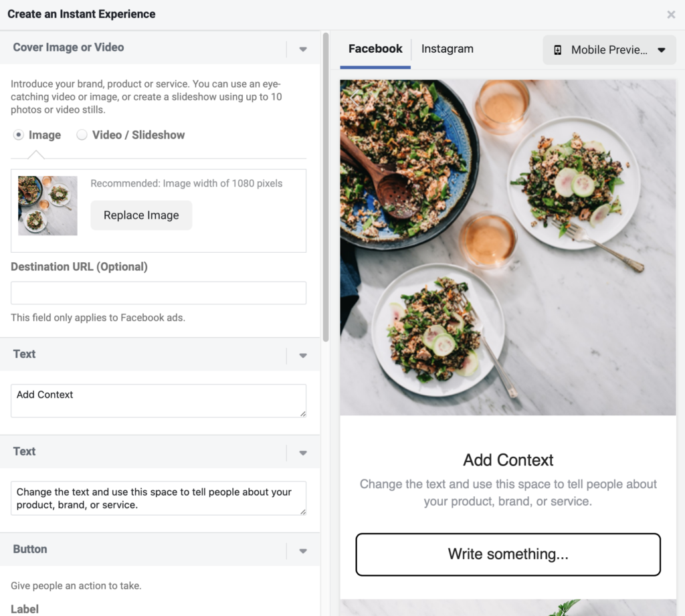The width and height of the screenshot is (685, 616).
Task: Edit the product description text box
Action: point(158,498)
